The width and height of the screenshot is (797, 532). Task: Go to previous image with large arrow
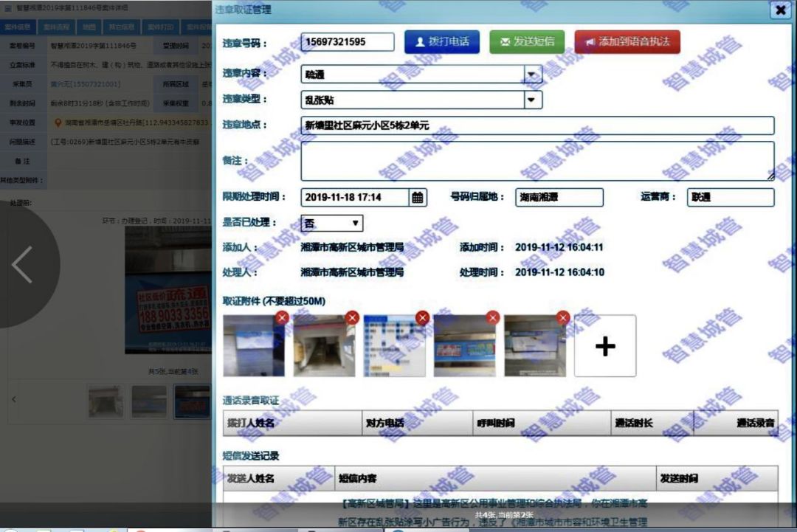pyautogui.click(x=22, y=264)
